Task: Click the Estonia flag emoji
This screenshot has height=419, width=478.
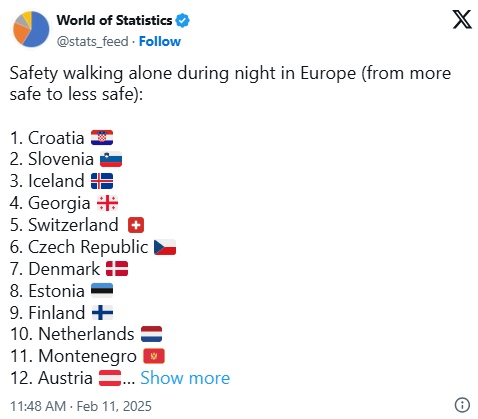Action: coord(102,290)
